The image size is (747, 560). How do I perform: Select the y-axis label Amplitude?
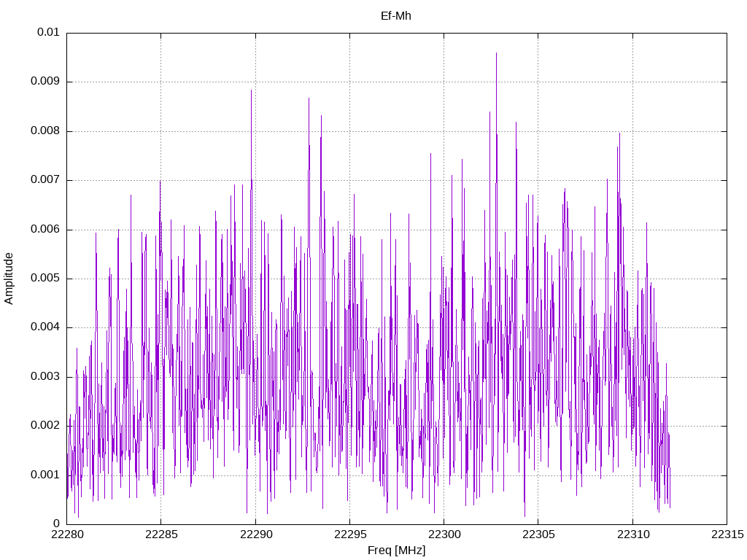9,279
